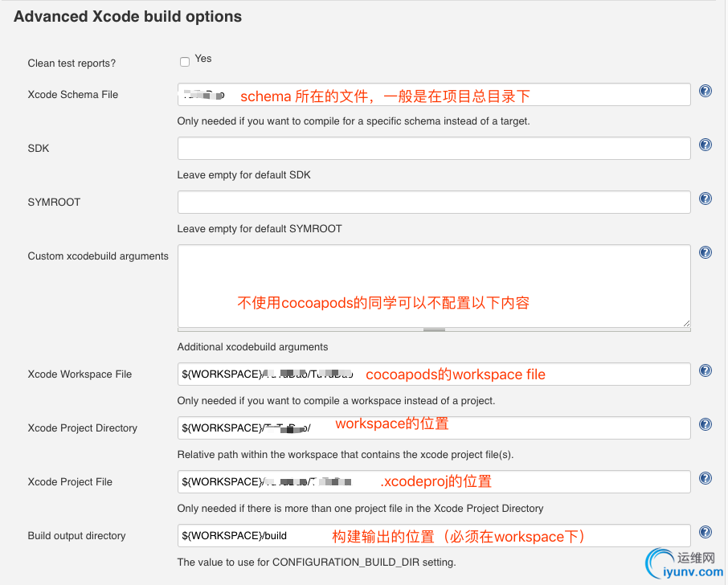Click the Xcode Schema File input
This screenshot has height=585, width=728.
point(434,95)
